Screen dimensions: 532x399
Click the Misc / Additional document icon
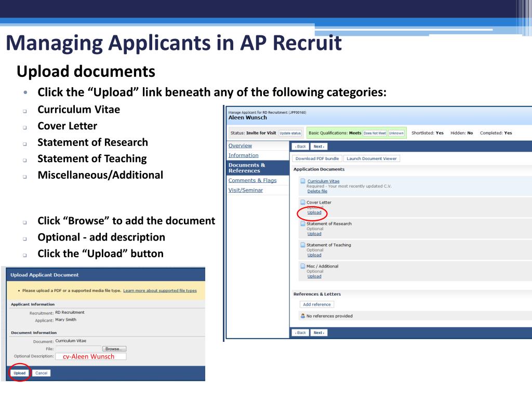[x=303, y=266]
